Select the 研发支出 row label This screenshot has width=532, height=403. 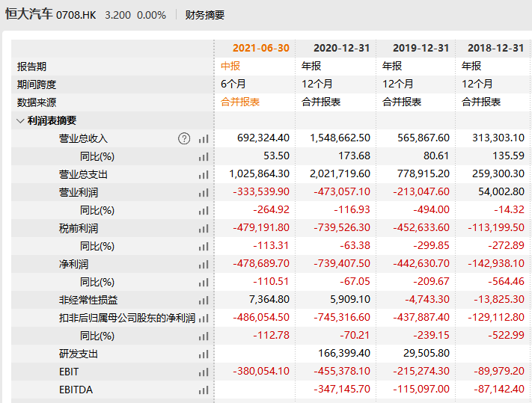point(79,354)
